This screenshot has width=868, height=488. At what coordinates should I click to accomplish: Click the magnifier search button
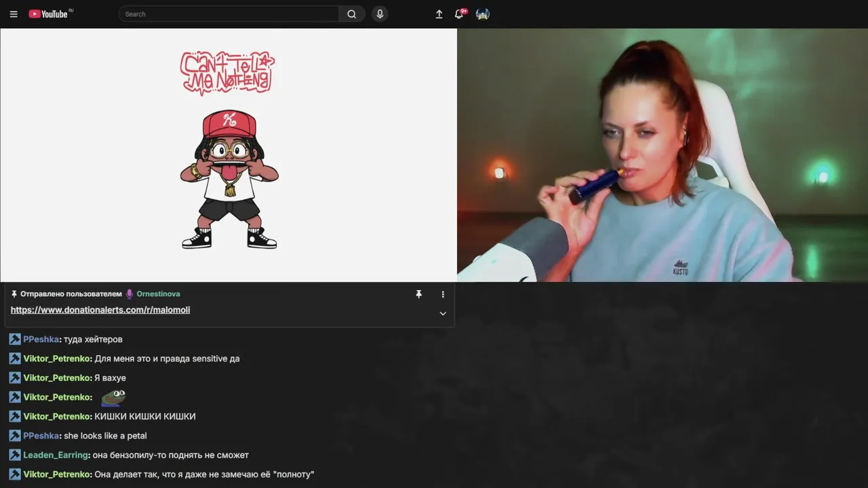click(x=352, y=14)
